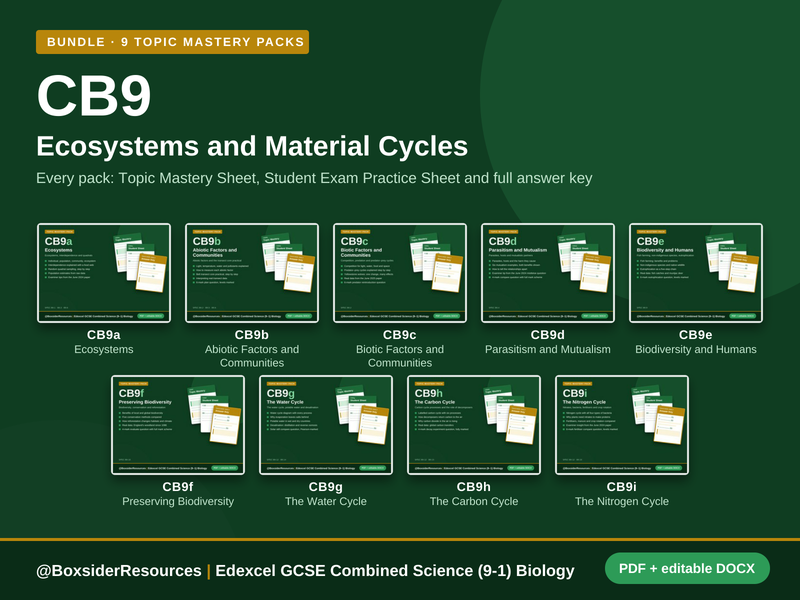The width and height of the screenshot is (800, 600).
Task: Click the 'CB9g' caption label
Action: 326,487
